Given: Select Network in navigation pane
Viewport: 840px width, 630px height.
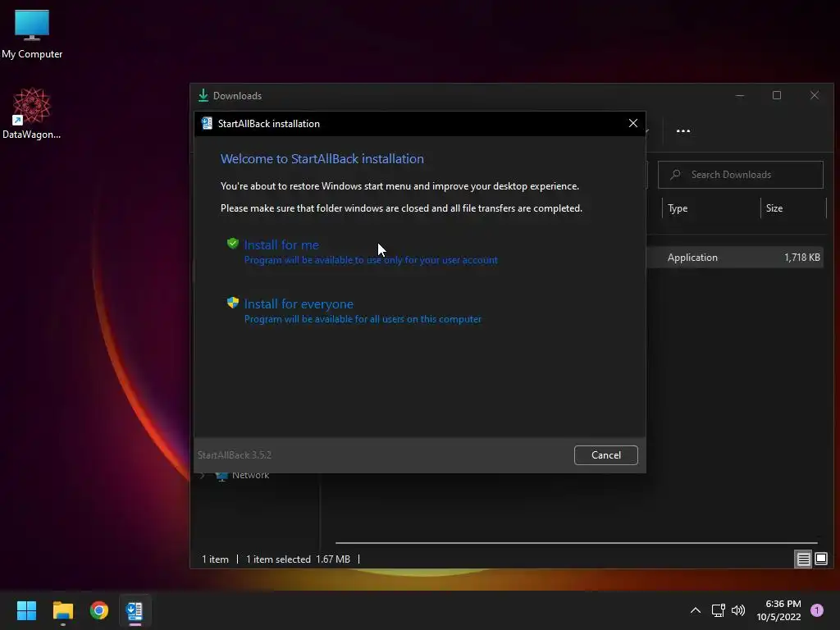Looking at the screenshot, I should point(250,476).
